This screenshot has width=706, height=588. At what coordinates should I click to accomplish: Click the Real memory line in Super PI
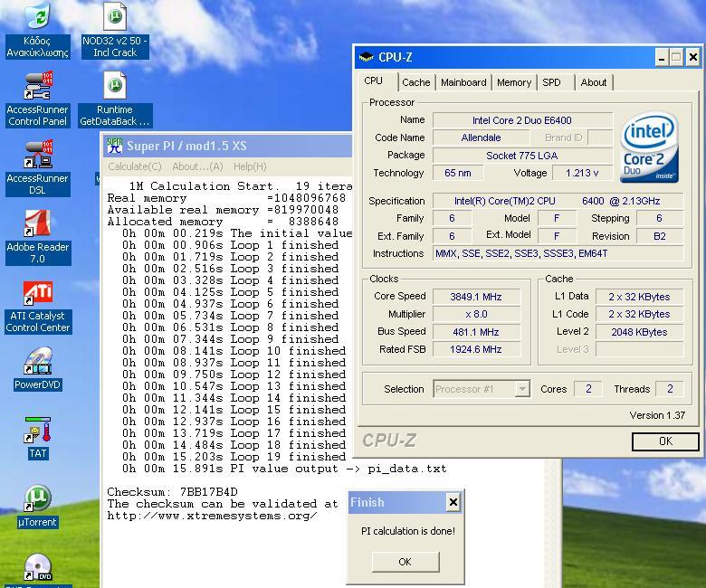coord(226,198)
